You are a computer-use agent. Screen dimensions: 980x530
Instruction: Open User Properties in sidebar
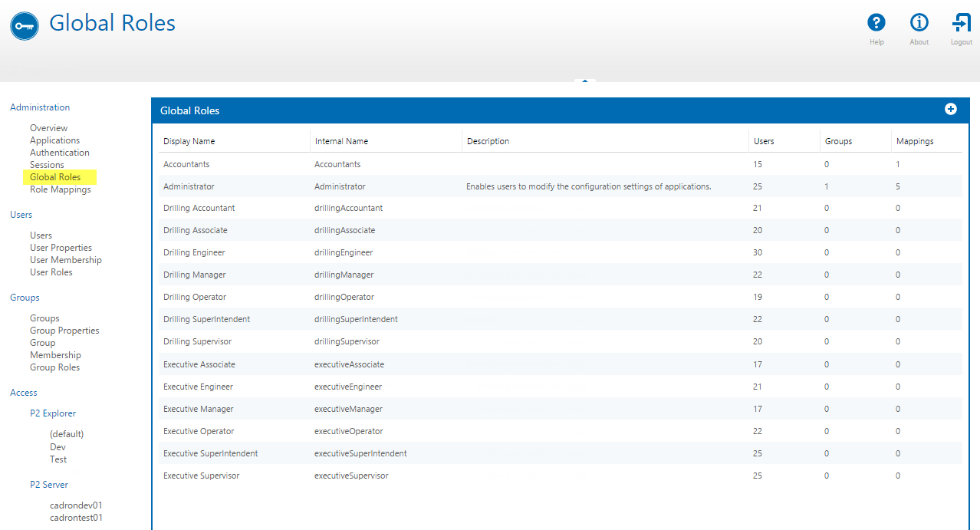click(61, 248)
